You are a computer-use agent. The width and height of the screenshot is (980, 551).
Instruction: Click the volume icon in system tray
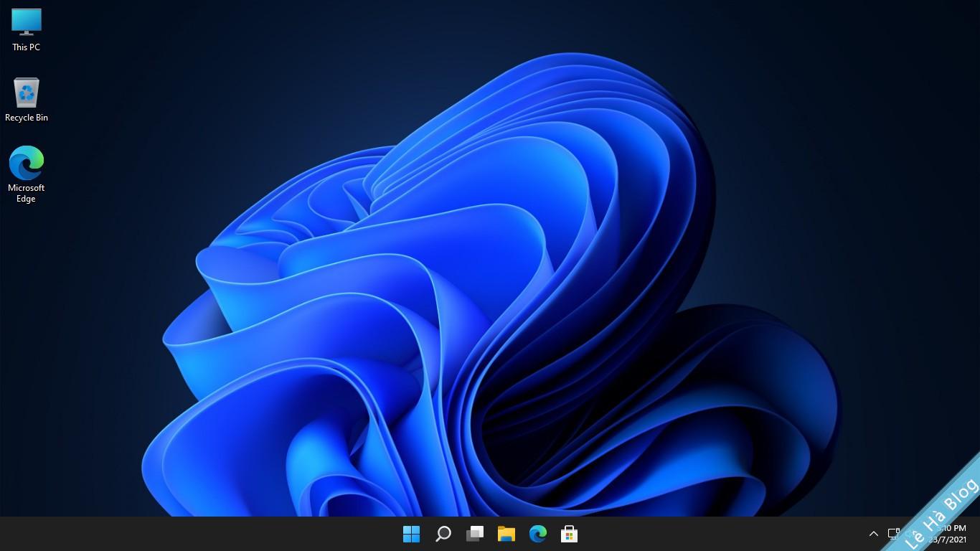[x=910, y=534]
